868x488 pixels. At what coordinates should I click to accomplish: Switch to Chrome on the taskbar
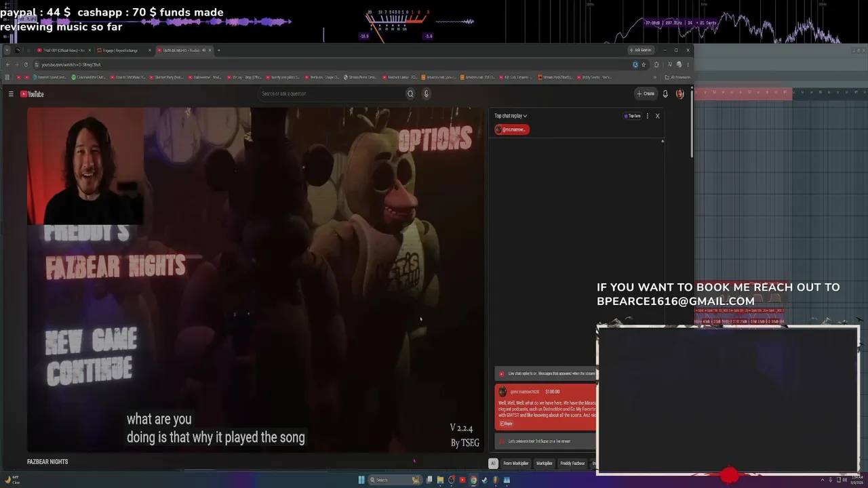[473, 480]
